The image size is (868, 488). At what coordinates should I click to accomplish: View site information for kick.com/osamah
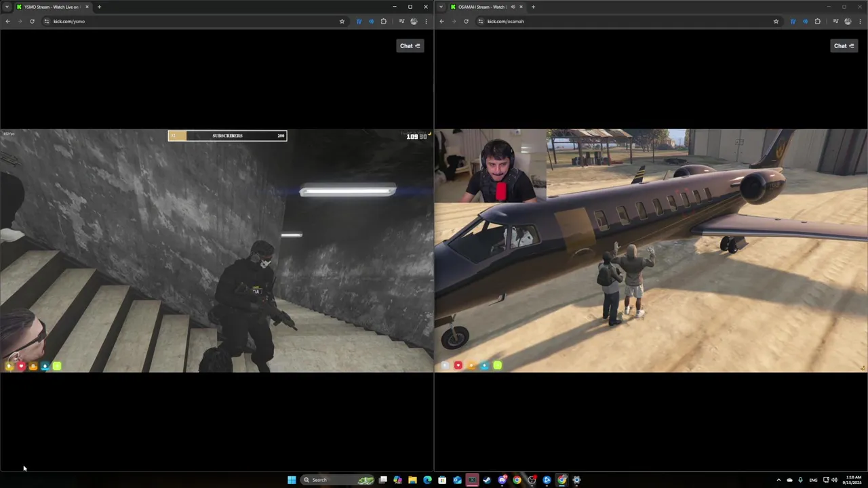pos(481,21)
